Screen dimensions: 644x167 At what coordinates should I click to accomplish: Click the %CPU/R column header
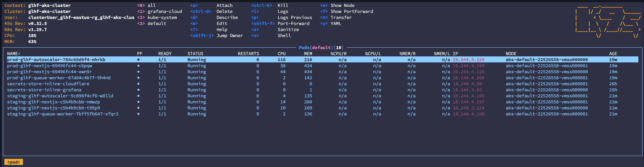click(338, 54)
